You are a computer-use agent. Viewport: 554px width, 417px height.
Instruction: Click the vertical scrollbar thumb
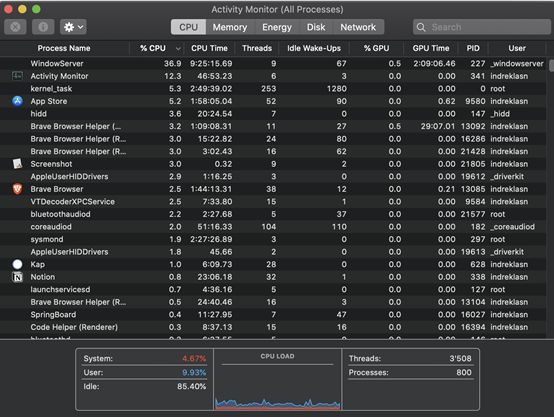click(x=551, y=65)
